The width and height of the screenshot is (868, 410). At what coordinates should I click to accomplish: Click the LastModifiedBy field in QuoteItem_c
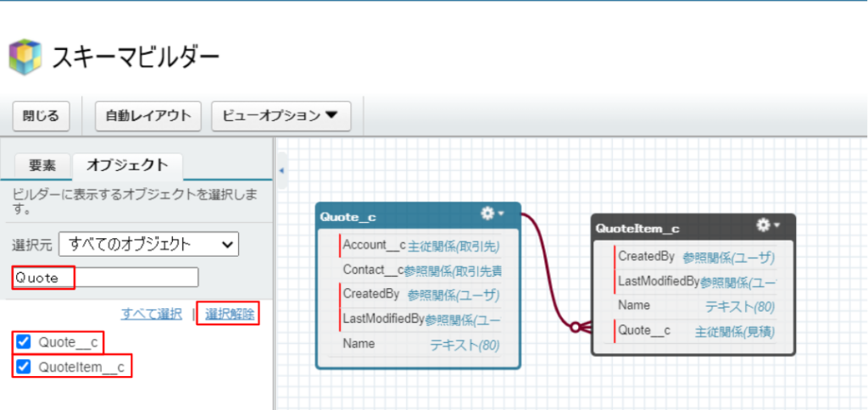point(695,281)
